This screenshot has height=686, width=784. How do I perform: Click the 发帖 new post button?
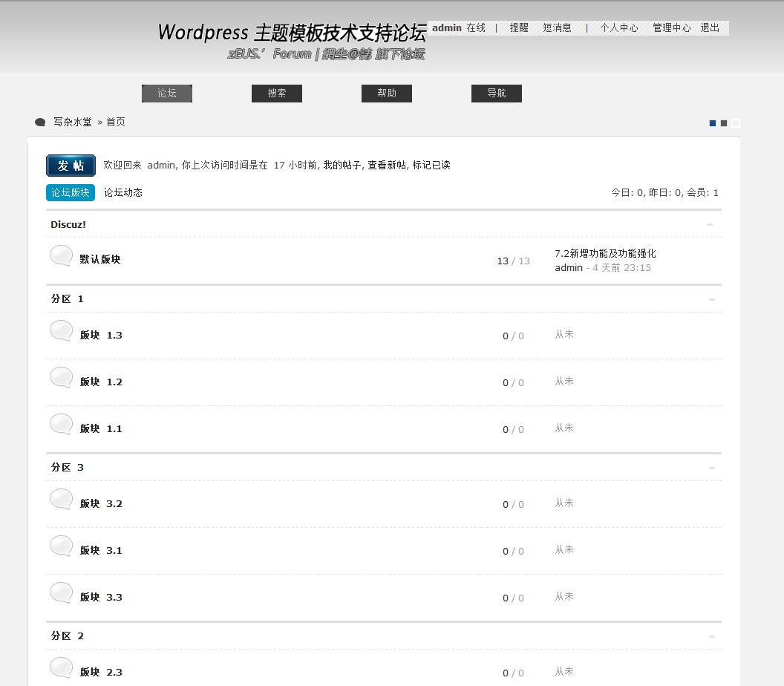71,166
